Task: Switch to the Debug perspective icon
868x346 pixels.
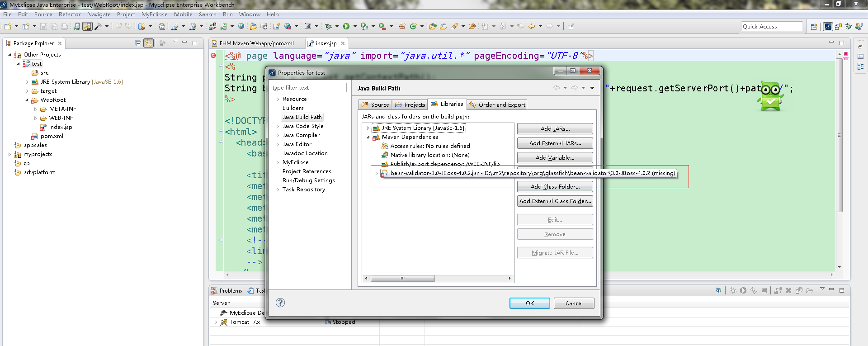Action: (x=849, y=27)
